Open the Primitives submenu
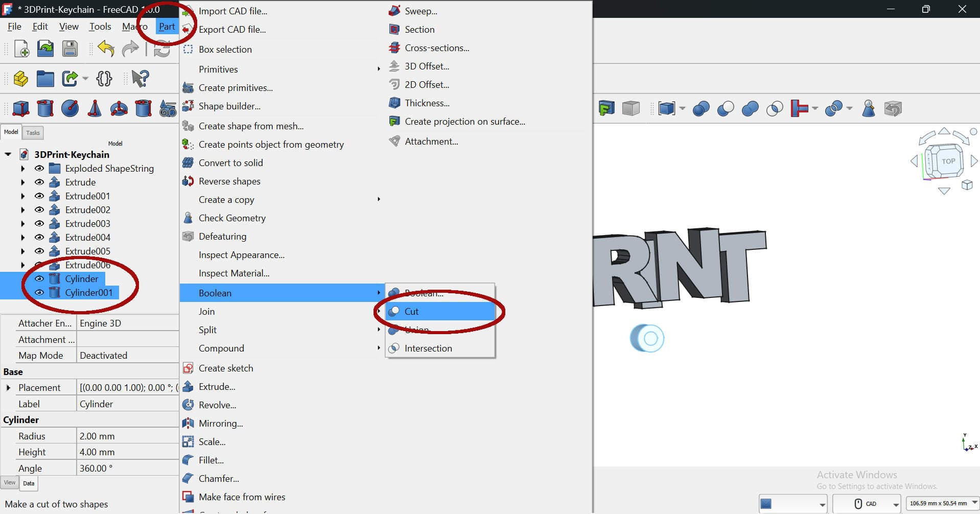 [282, 69]
